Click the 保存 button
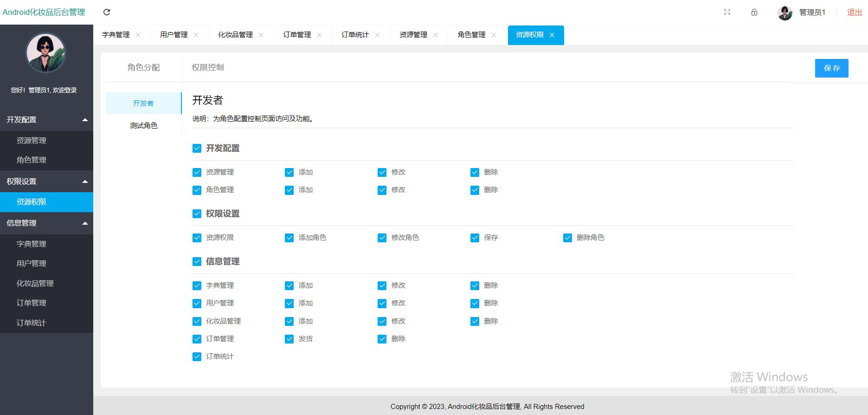 (831, 68)
